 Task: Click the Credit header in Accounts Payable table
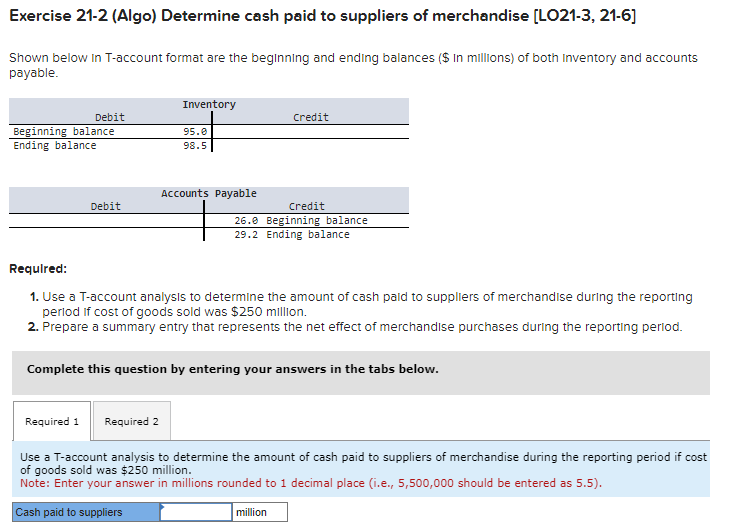coord(307,207)
